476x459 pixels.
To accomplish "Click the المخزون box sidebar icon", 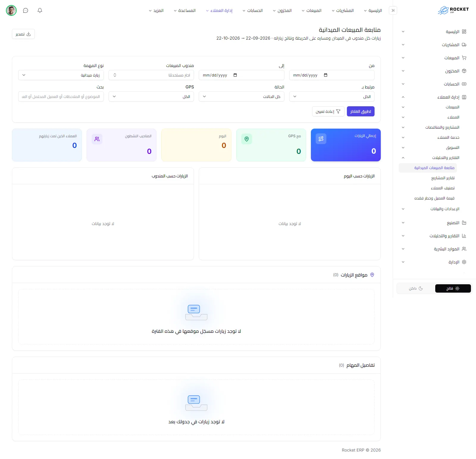I will [x=464, y=71].
